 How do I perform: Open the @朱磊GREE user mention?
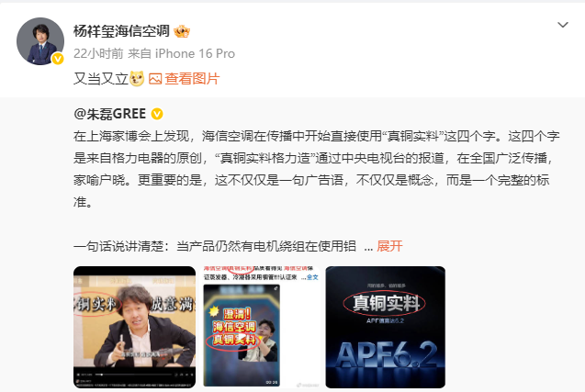coord(110,114)
